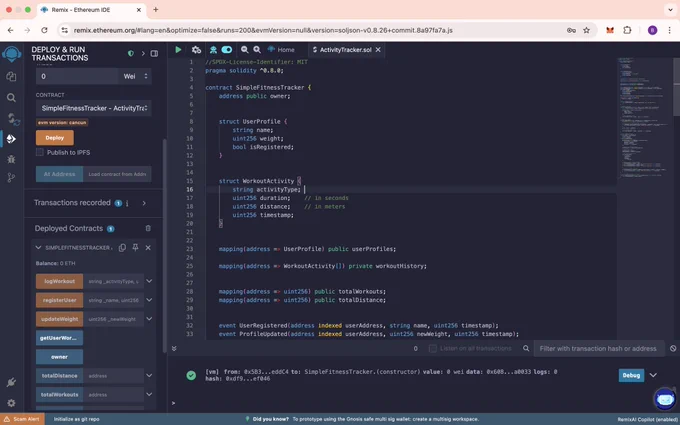The width and height of the screenshot is (680, 425).
Task: Expand logWorkout function parameters
Action: click(149, 281)
